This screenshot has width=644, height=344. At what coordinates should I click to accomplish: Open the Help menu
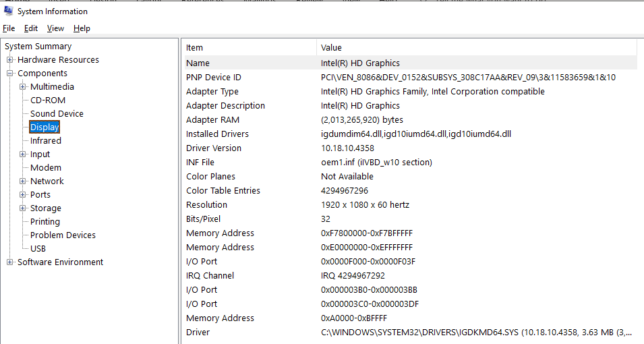pyautogui.click(x=82, y=28)
